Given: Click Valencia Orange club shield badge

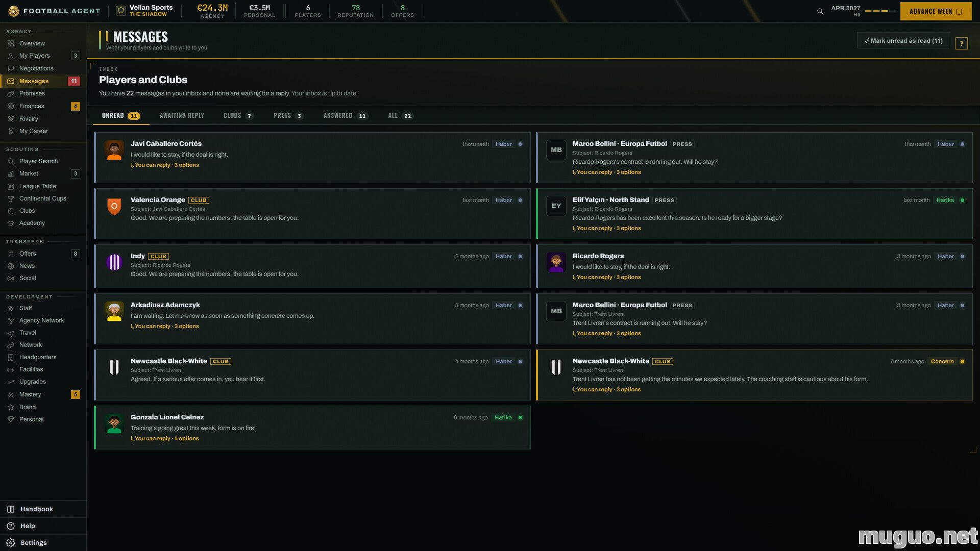Looking at the screenshot, I should click(x=114, y=206).
